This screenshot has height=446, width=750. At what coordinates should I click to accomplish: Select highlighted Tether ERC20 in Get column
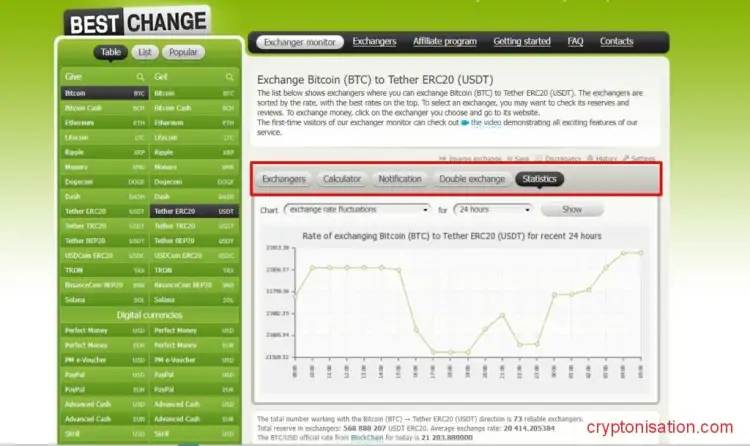point(194,212)
